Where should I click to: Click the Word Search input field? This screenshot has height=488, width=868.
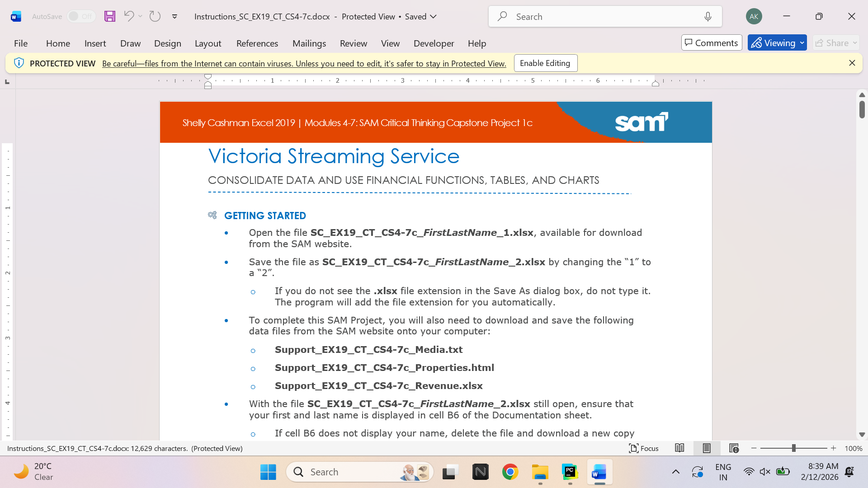[x=605, y=17]
